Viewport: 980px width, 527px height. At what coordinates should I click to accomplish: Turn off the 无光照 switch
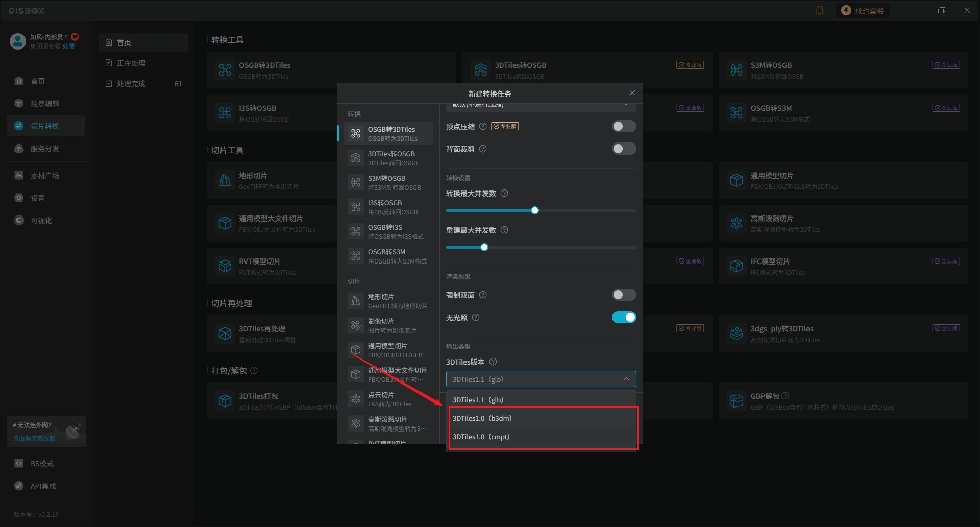pyautogui.click(x=624, y=317)
